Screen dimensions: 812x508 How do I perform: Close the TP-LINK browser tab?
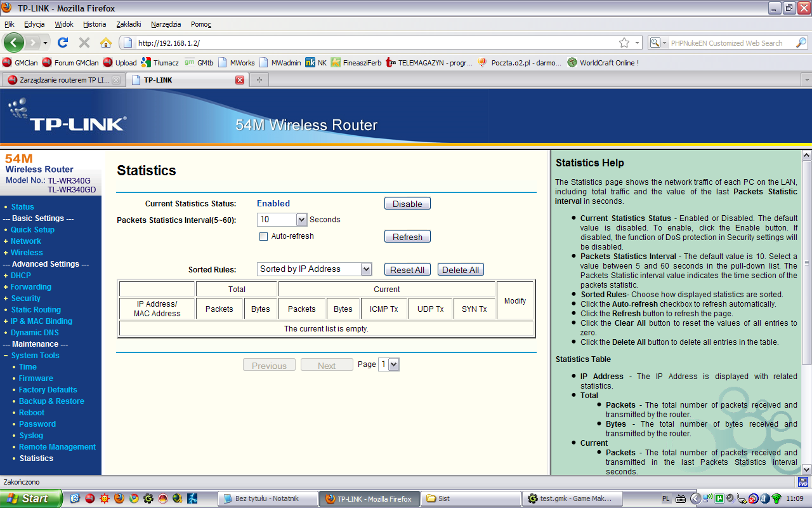click(x=240, y=80)
